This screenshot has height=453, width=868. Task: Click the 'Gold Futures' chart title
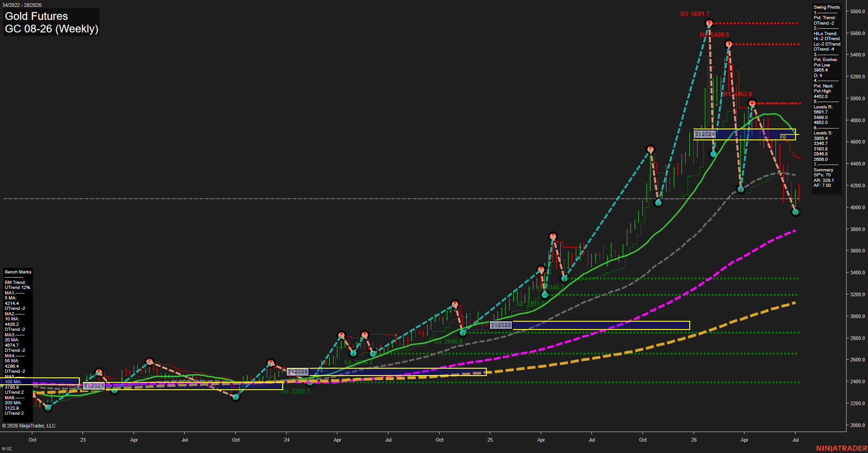(x=36, y=16)
